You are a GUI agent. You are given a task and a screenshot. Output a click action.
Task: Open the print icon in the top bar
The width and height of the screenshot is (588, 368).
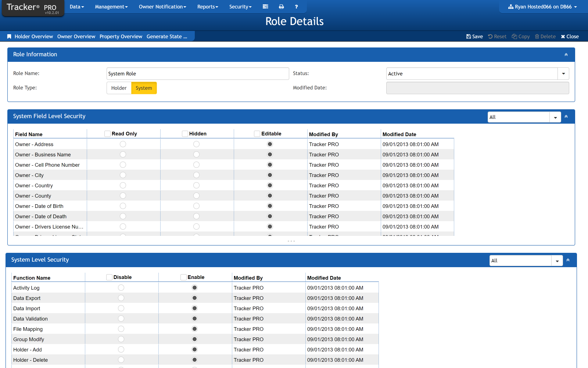coord(281,6)
